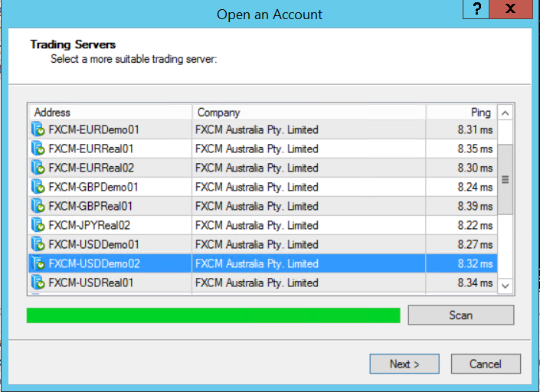The height and width of the screenshot is (392, 540).
Task: Click the 8.22 ms ping value
Action: coord(475,225)
